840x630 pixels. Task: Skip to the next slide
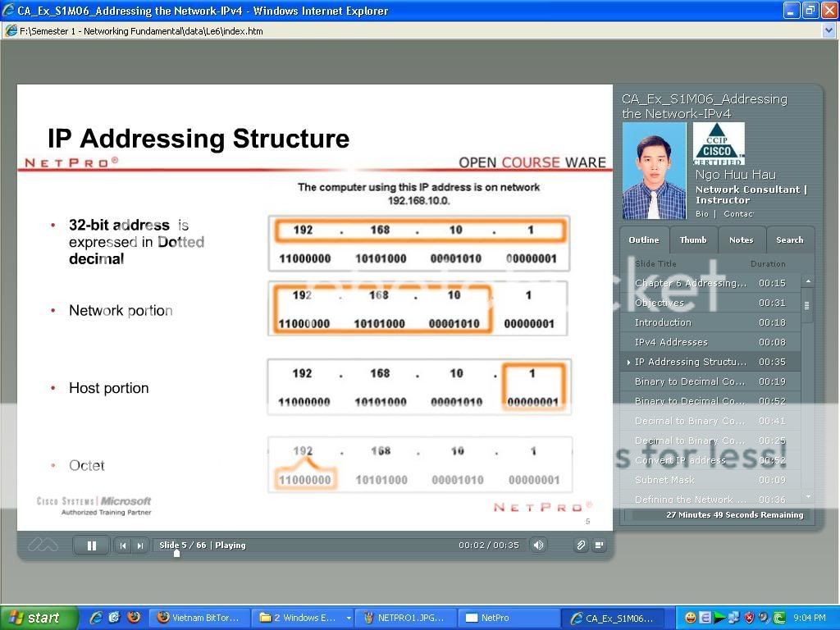tap(140, 546)
